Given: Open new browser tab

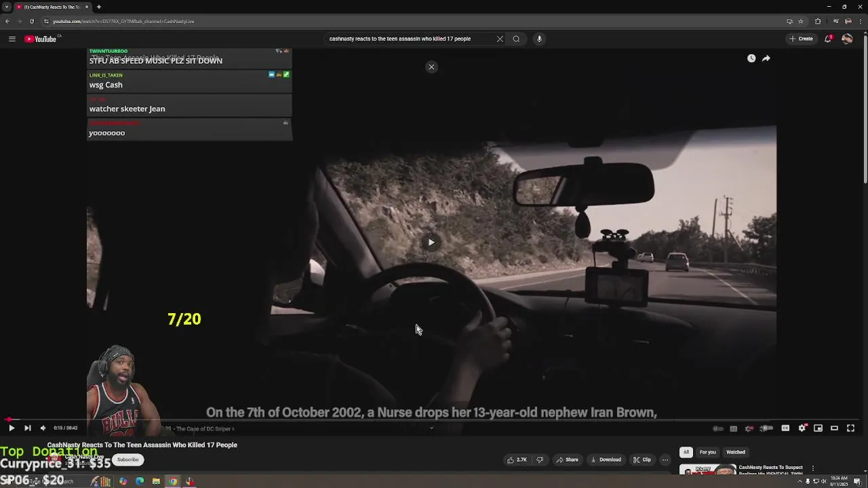Looking at the screenshot, I should point(99,7).
